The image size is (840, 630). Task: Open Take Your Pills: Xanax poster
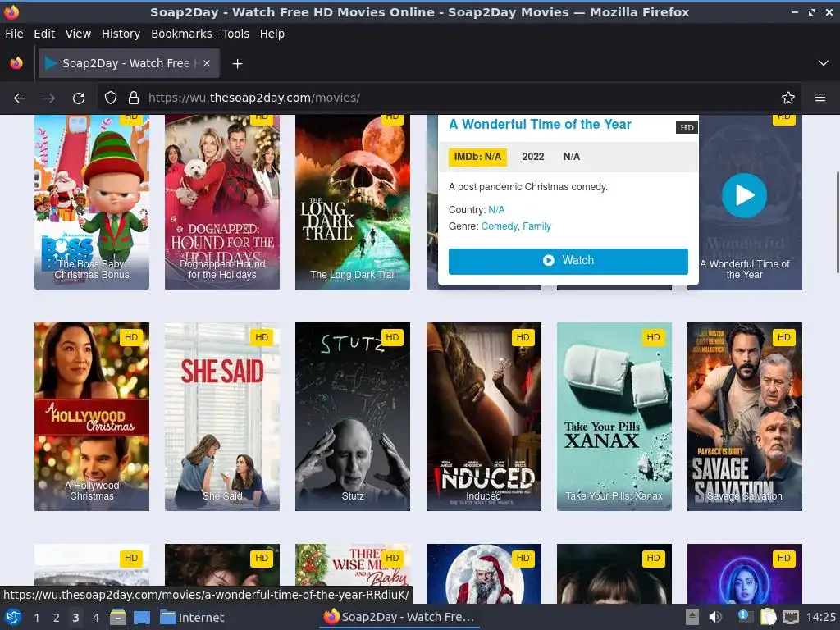(614, 416)
